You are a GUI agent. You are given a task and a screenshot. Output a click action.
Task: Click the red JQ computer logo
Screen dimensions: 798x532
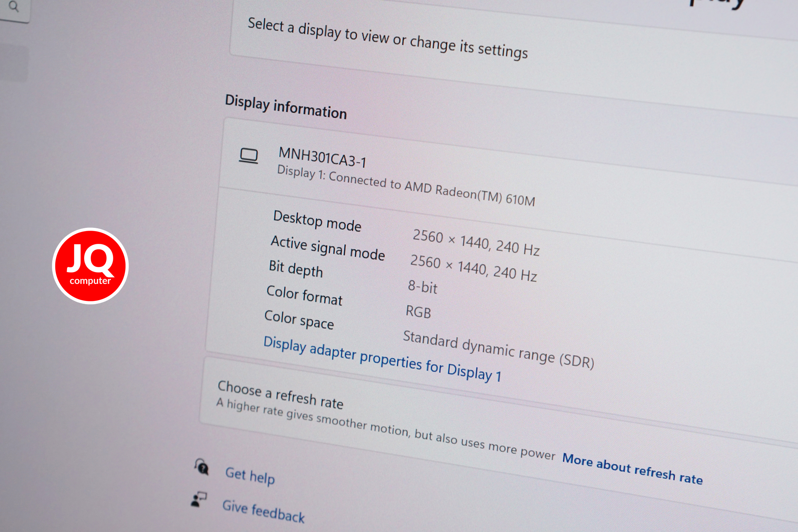point(90,266)
